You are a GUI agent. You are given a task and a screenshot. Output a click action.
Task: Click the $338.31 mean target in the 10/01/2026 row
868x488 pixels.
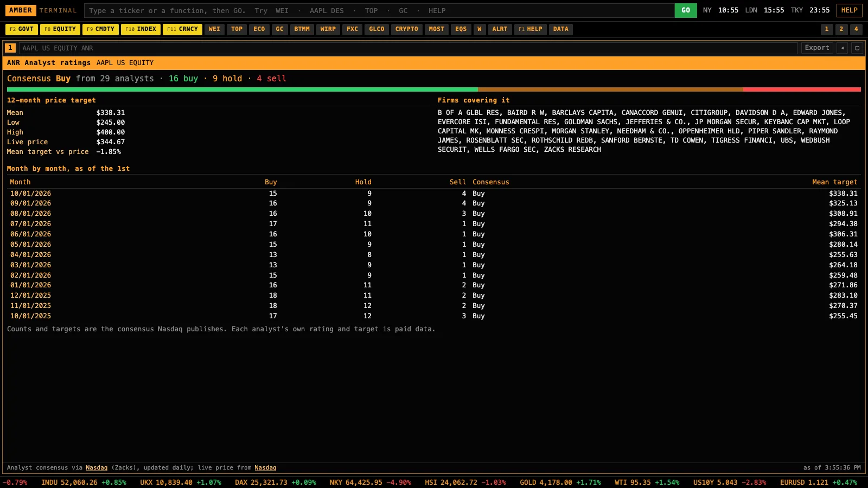tap(843, 194)
